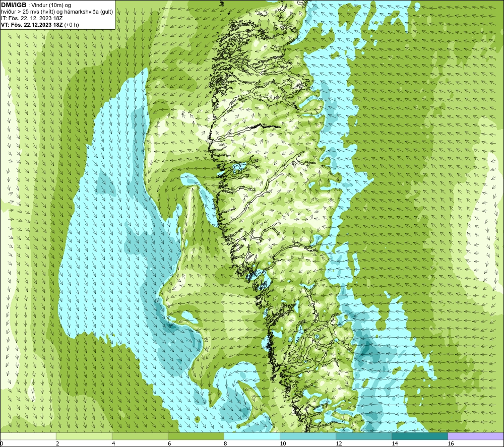Click the 2–4 m/s light green legend swatch
Screen dimensions: 504x447
pos(84,436)
